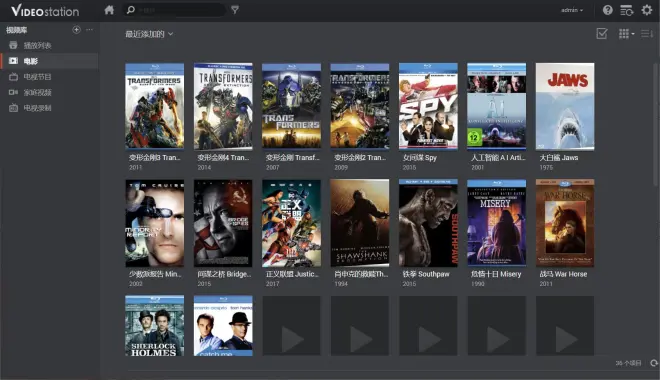
Task: Open the video library more options
Action: (x=89, y=29)
